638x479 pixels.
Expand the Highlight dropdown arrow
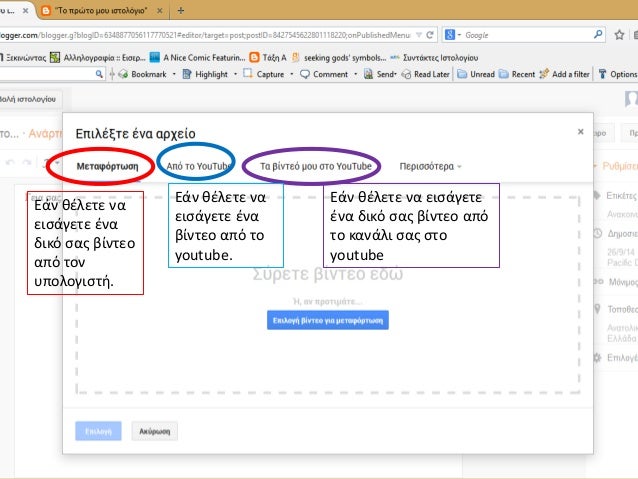point(235,74)
